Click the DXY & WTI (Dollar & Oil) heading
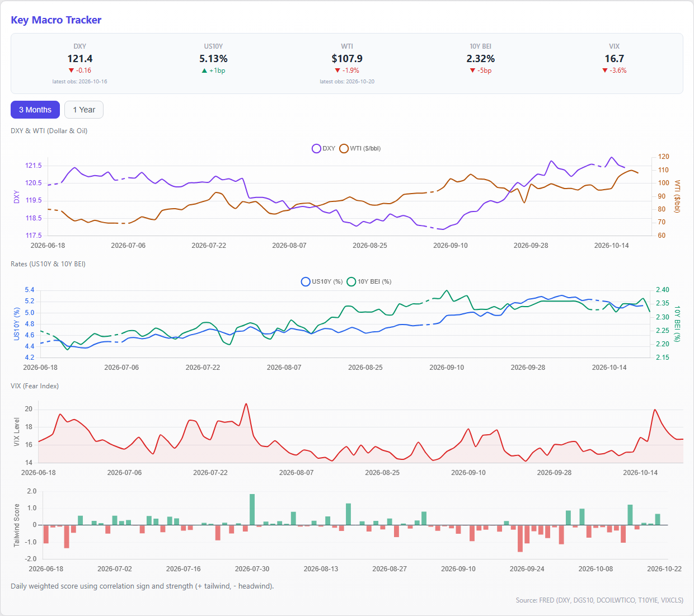This screenshot has height=616, width=694. point(49,131)
